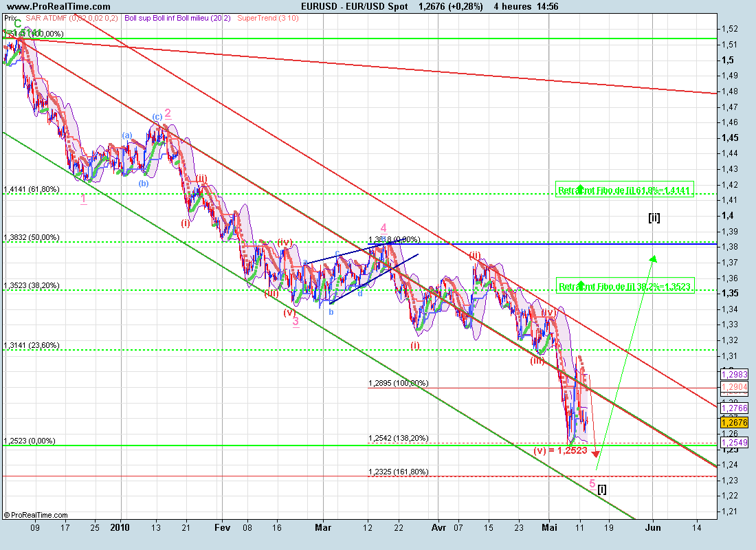Screen dimensions: 756x550
Task: Select the pink wave 3 label
Action: click(x=296, y=322)
